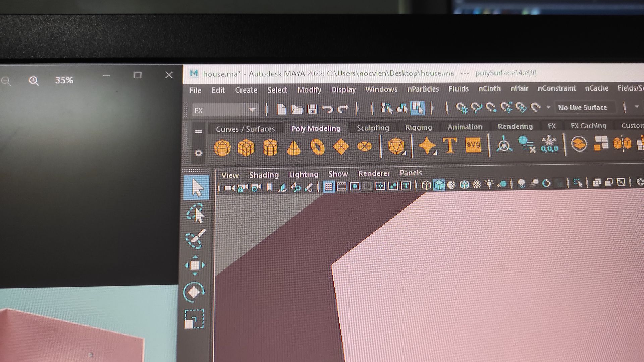Create a polygon cube from the shelf
Image resolution: width=644 pixels, height=362 pixels.
[x=246, y=147]
